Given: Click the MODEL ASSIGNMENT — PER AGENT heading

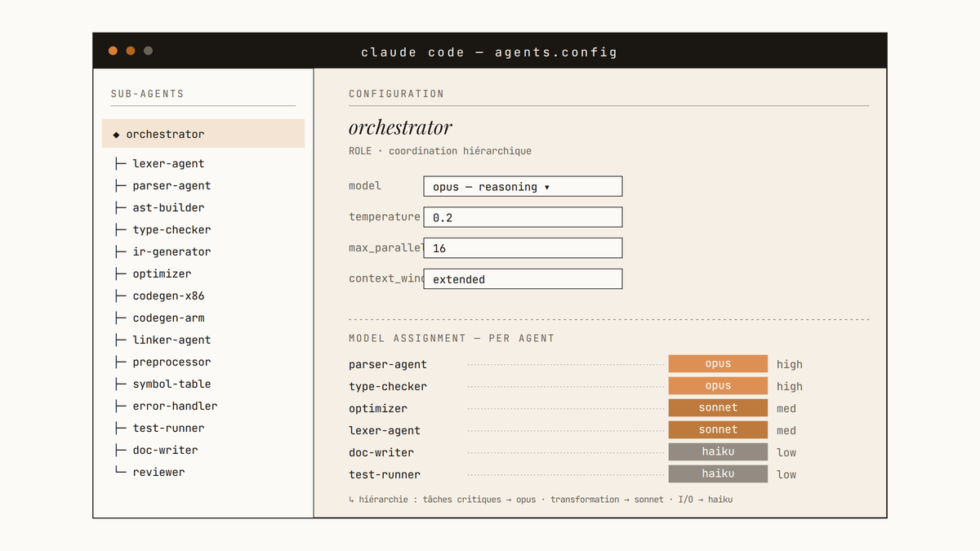Looking at the screenshot, I should pos(452,338).
